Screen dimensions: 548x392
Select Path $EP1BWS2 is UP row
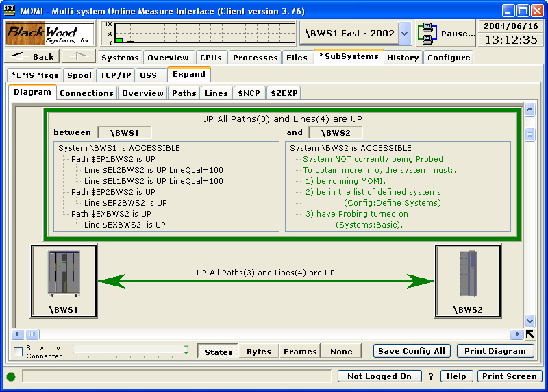coord(113,159)
